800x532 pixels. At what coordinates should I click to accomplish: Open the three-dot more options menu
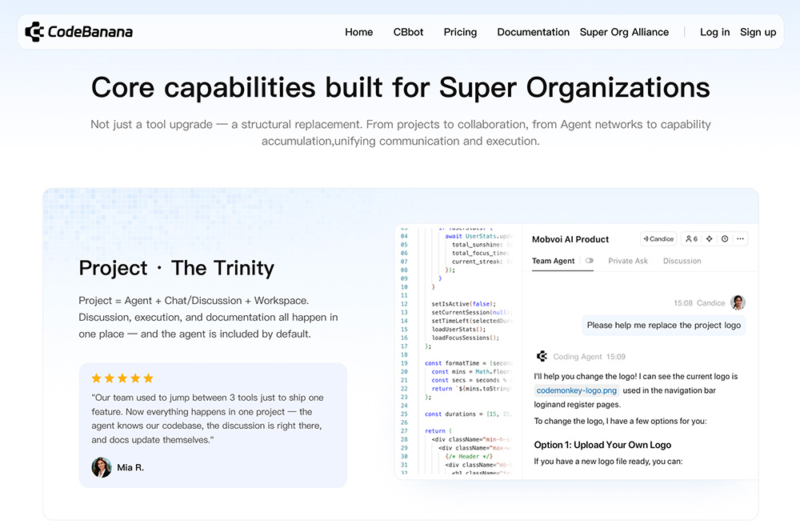[x=741, y=238]
